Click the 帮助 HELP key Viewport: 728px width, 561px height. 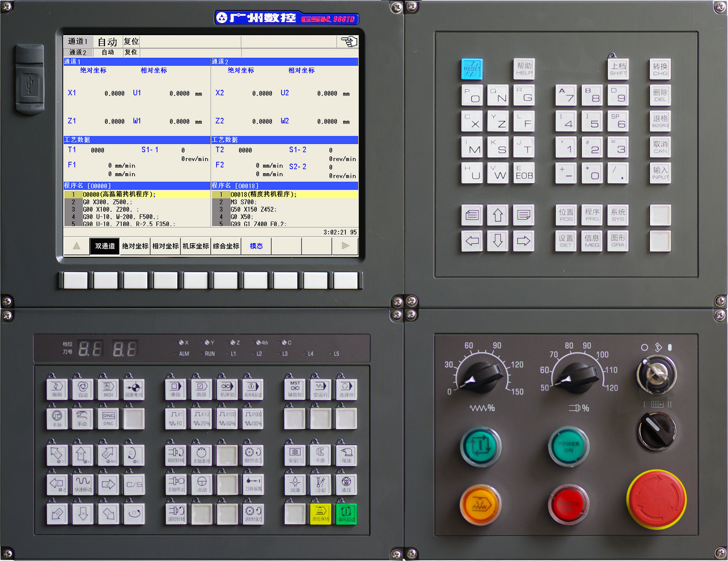tap(524, 69)
